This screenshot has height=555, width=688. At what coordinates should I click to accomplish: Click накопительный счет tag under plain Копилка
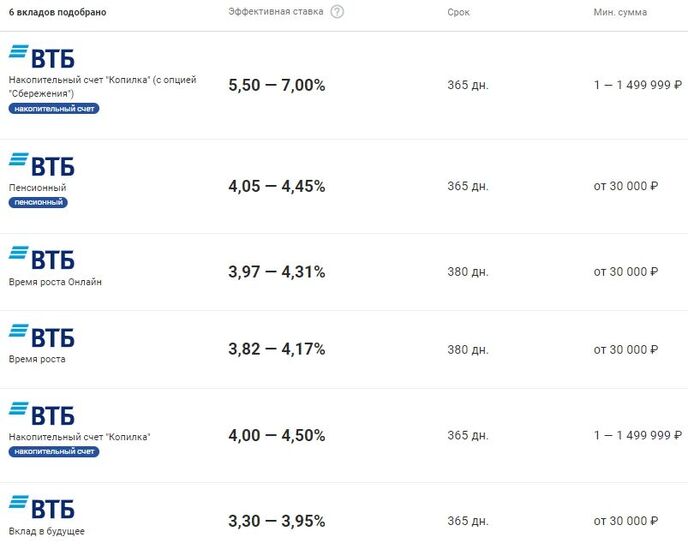(54, 451)
